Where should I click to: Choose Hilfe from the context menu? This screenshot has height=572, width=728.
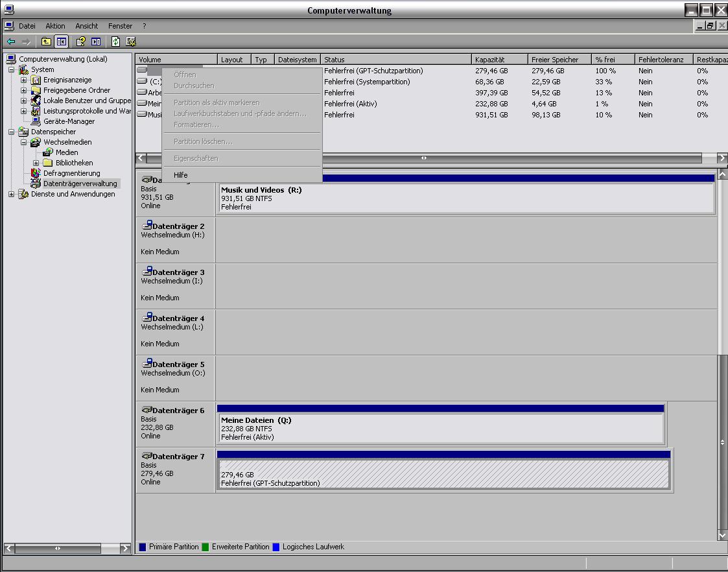pos(181,175)
